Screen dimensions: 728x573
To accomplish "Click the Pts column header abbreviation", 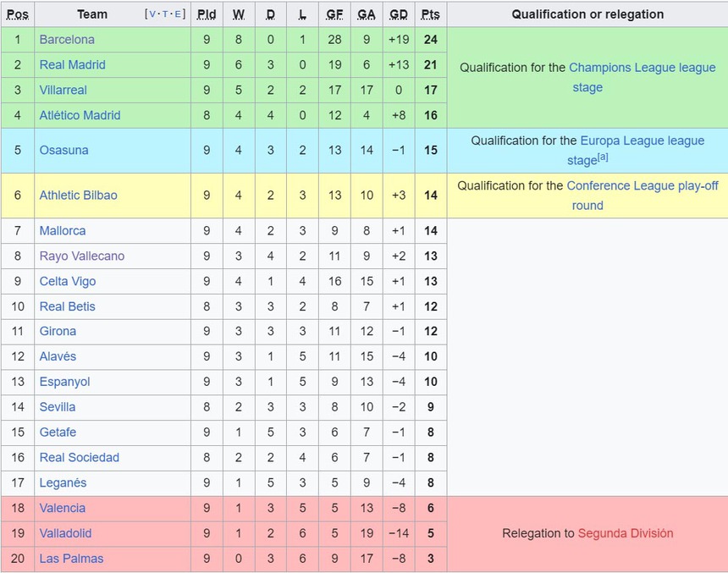I will [x=430, y=14].
